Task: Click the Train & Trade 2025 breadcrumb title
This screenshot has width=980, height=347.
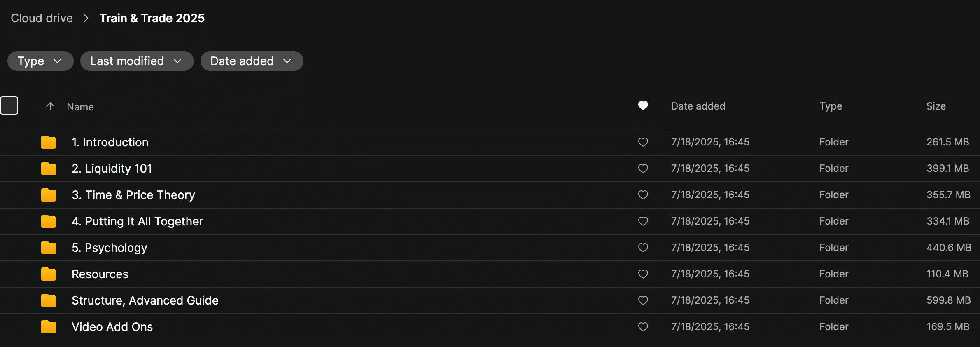Action: [x=152, y=18]
